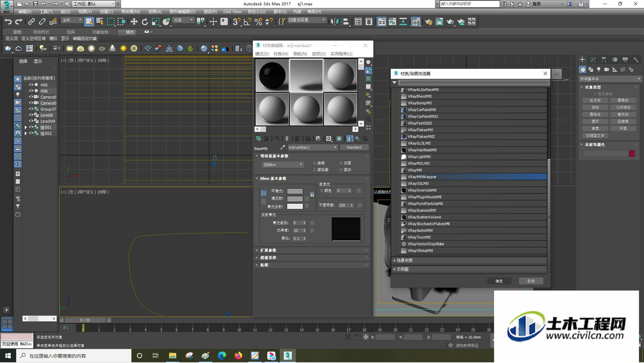The width and height of the screenshot is (644, 363).
Task: Click the Select and Link chain icon
Action: point(32,22)
